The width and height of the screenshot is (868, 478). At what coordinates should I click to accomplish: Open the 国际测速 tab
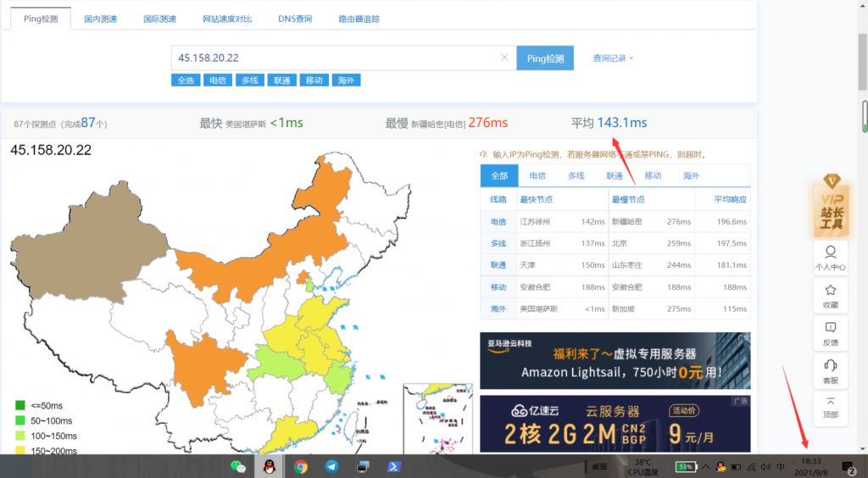[159, 19]
